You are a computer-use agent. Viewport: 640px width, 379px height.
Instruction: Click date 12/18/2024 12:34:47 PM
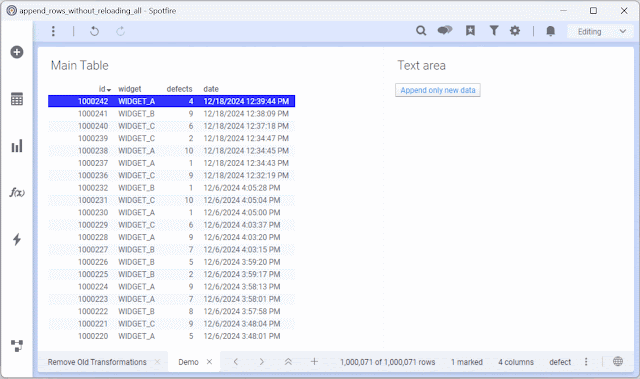246,138
